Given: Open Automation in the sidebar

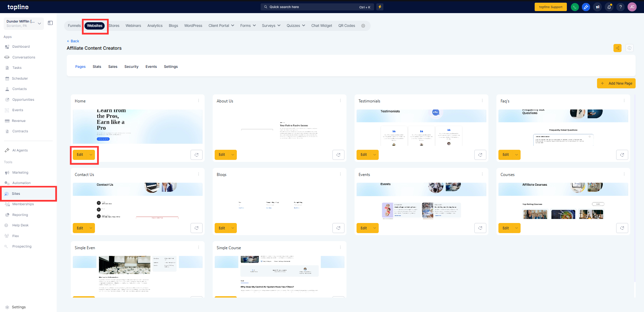Looking at the screenshot, I should click(21, 183).
